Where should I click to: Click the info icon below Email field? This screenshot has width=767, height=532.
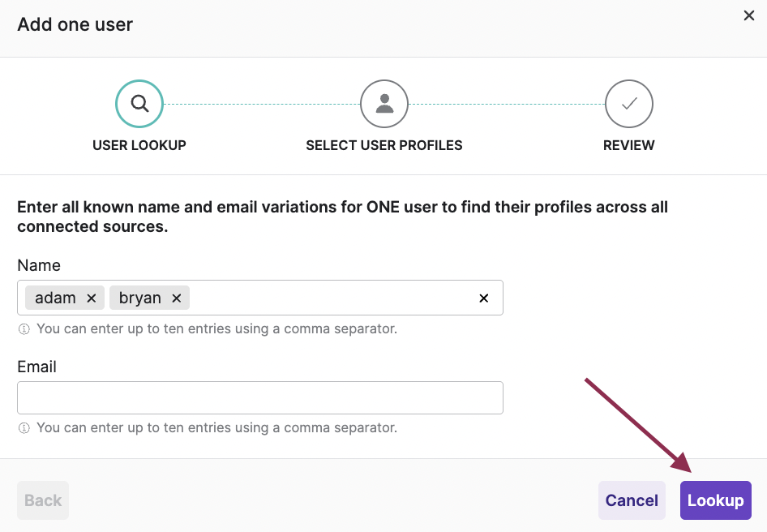click(x=24, y=427)
